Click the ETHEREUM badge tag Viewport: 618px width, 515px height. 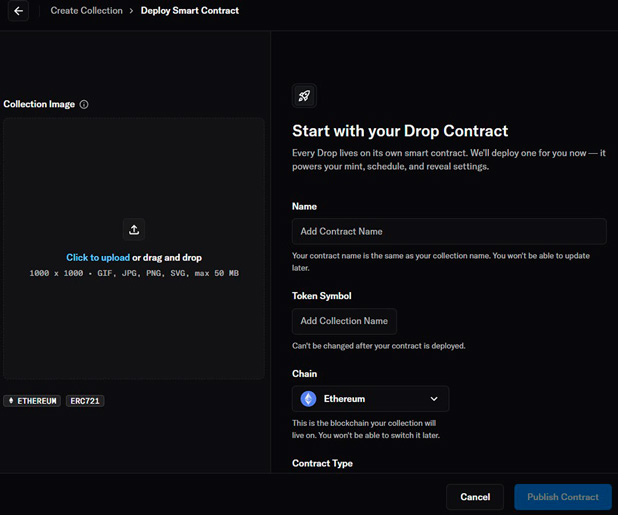[x=32, y=401]
